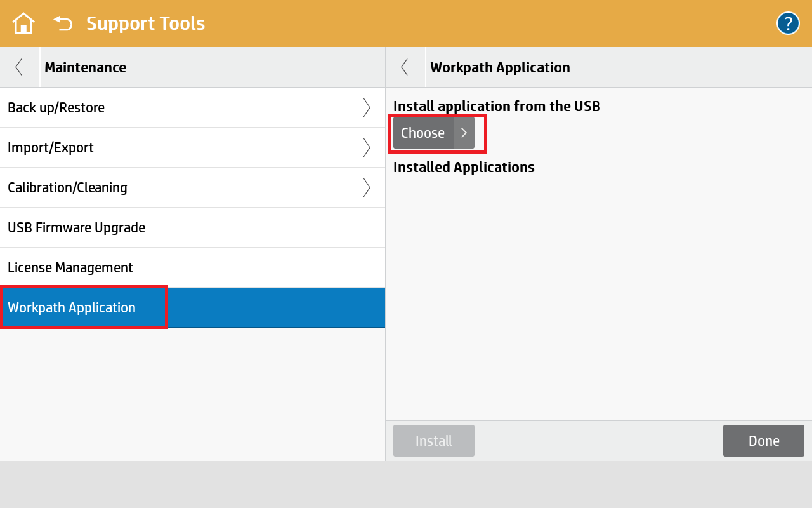Click the grayed-out Install button
The image size is (812, 508).
[x=433, y=441]
